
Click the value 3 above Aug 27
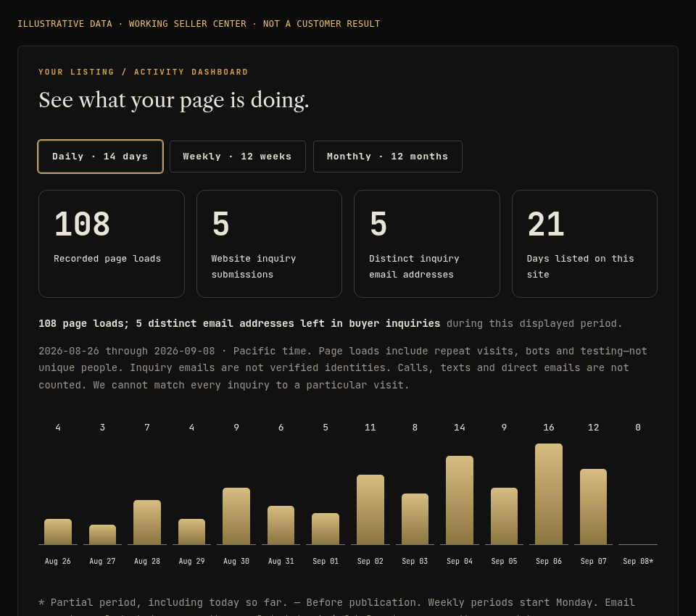(x=102, y=428)
